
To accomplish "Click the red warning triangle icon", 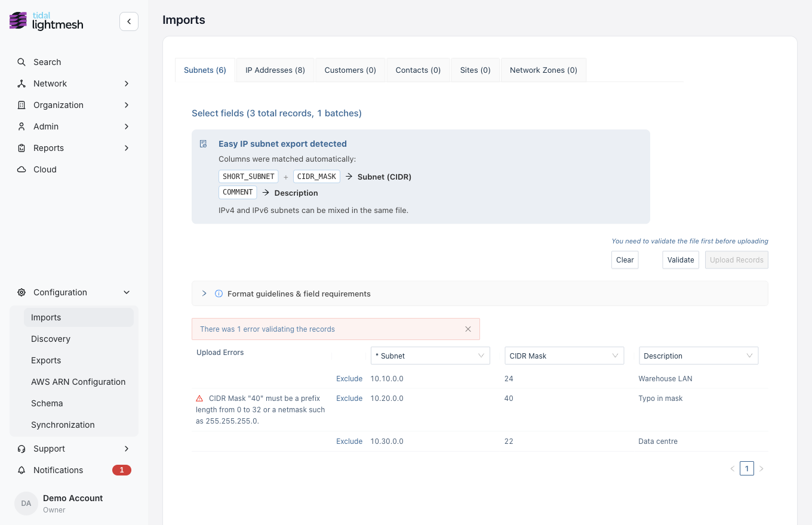I will [x=200, y=398].
